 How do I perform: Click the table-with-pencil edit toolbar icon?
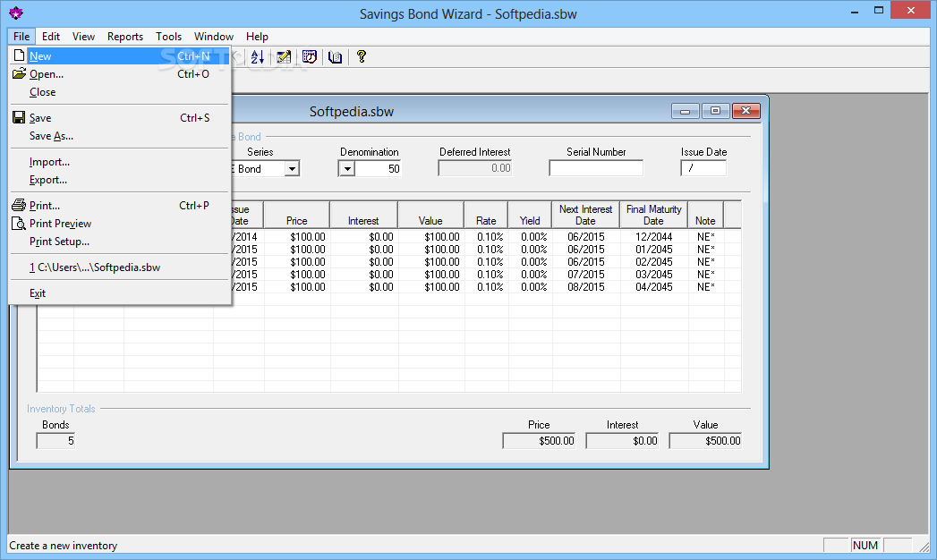point(284,56)
